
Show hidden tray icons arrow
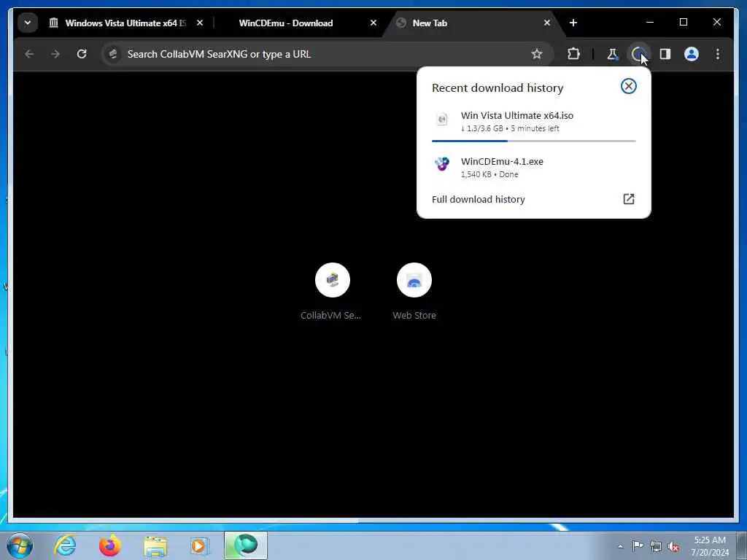point(620,546)
